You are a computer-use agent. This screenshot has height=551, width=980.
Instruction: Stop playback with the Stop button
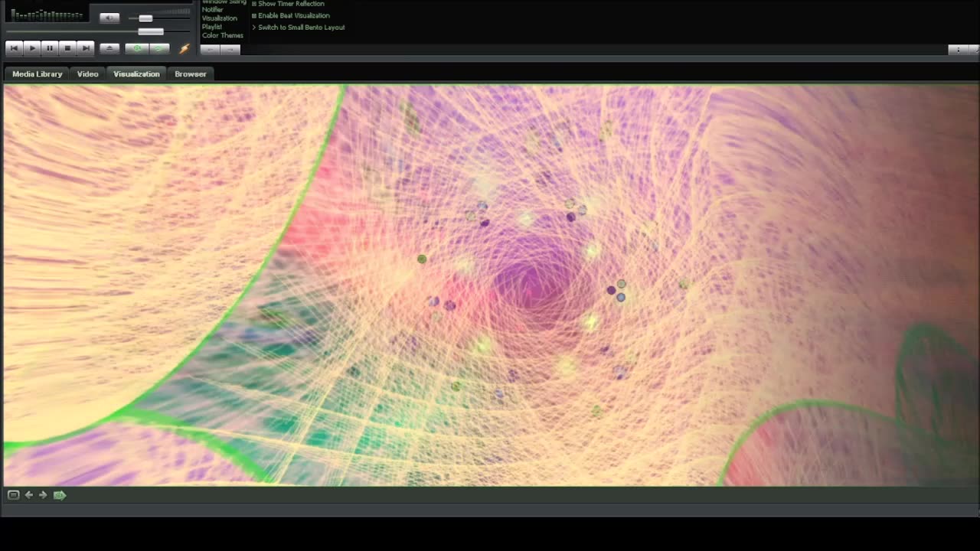pyautogui.click(x=67, y=48)
